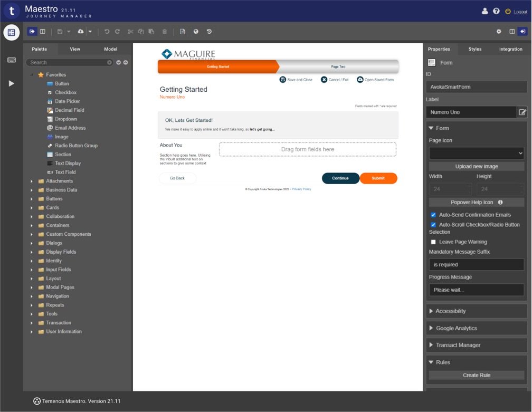Click the palette Search field
532x412 pixels.
click(69, 62)
